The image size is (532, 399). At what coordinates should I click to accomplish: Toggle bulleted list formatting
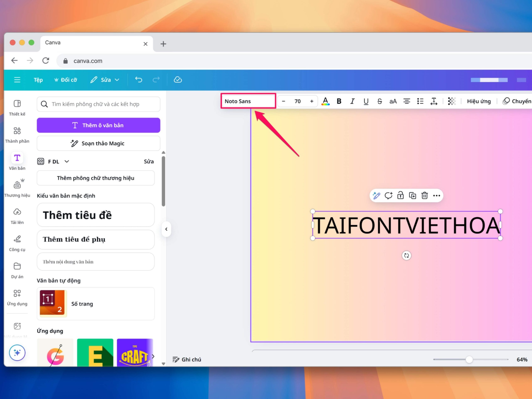420,101
